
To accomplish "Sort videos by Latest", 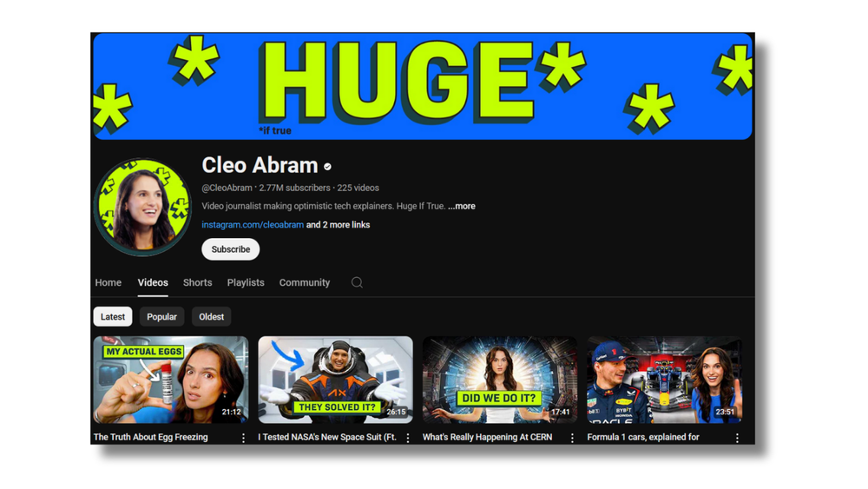I will point(113,317).
